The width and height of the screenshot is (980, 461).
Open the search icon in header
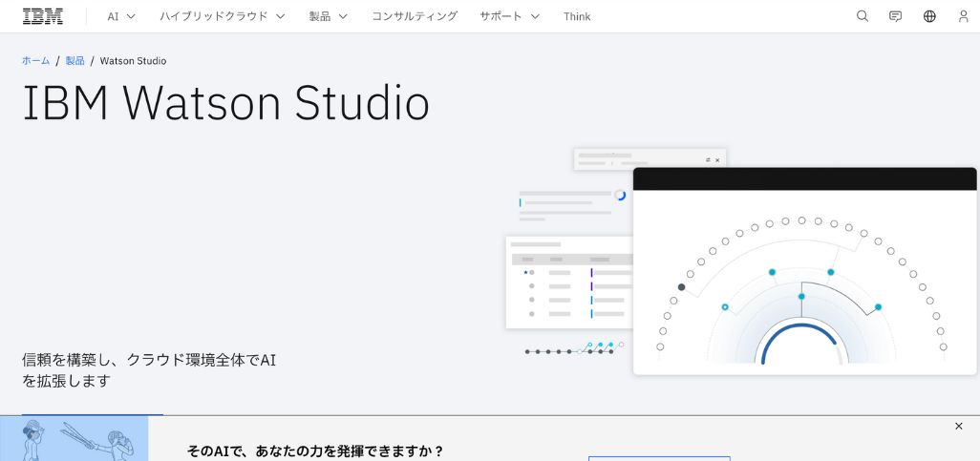coord(863,16)
